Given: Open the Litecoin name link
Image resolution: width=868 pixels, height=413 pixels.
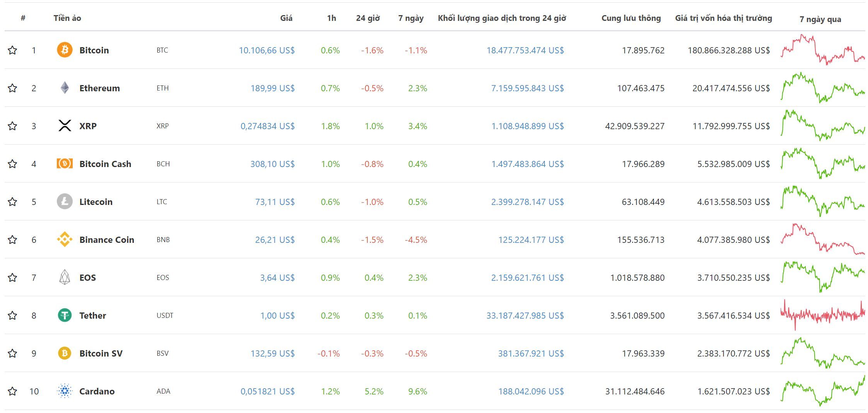Looking at the screenshot, I should (96, 201).
